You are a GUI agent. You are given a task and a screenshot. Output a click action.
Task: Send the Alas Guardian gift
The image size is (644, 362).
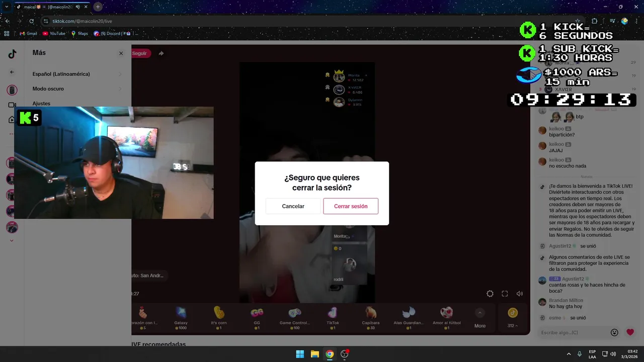(409, 317)
